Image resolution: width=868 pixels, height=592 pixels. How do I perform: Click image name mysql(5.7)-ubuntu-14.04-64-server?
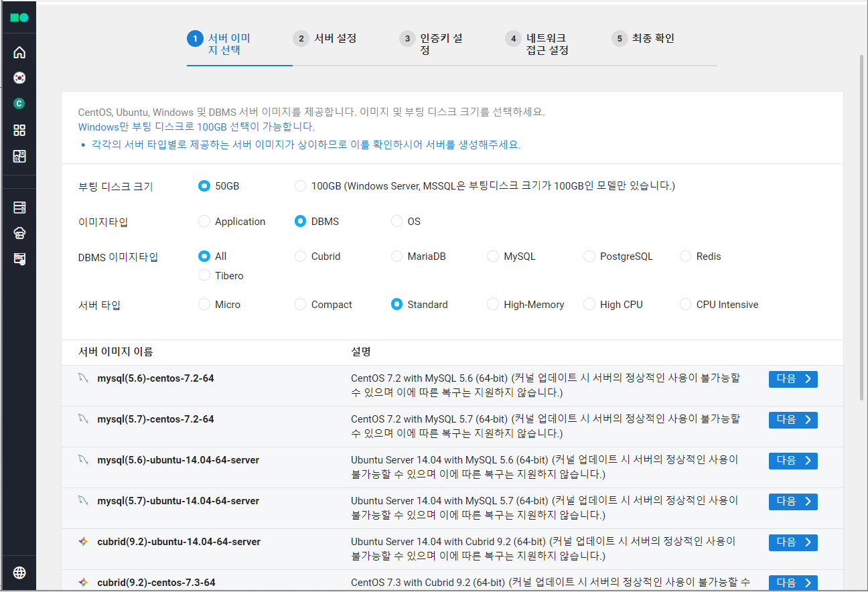(178, 501)
